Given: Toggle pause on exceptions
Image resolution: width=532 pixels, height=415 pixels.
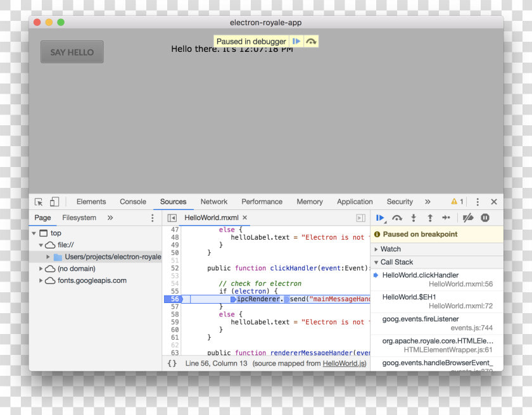Looking at the screenshot, I should [x=485, y=218].
